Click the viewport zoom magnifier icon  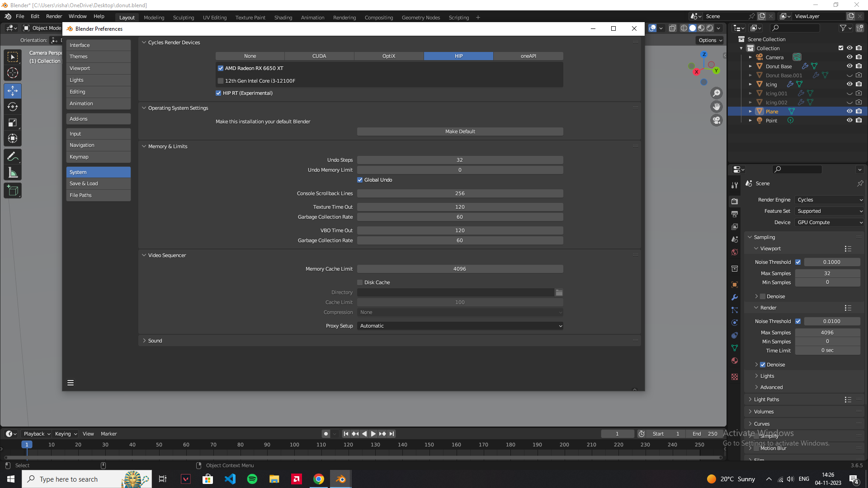(717, 93)
